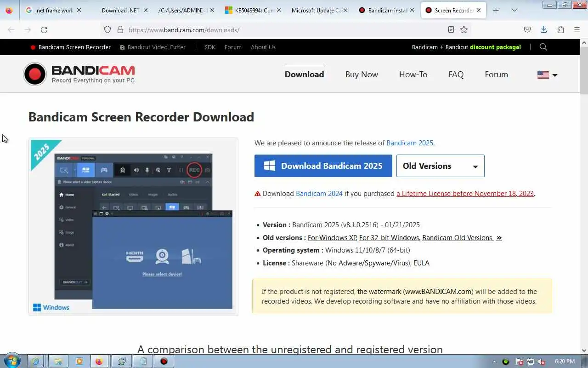Screen dimensions: 588x368
Task: Open the Windows Start button
Action: (12, 361)
